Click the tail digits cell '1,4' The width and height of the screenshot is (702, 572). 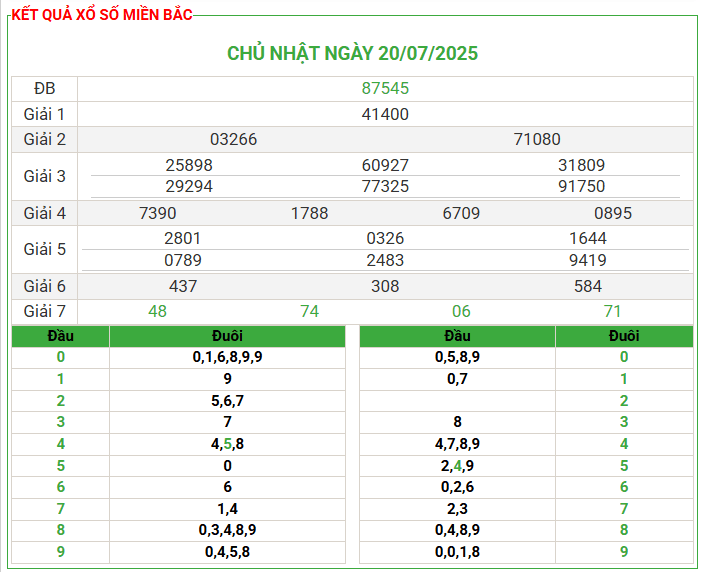227,509
